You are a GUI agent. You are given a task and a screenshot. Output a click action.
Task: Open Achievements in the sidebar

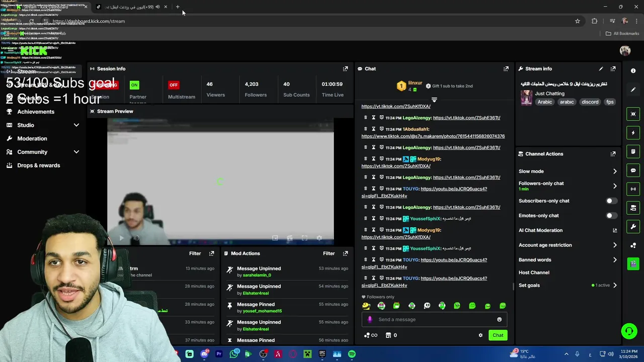[36, 112]
